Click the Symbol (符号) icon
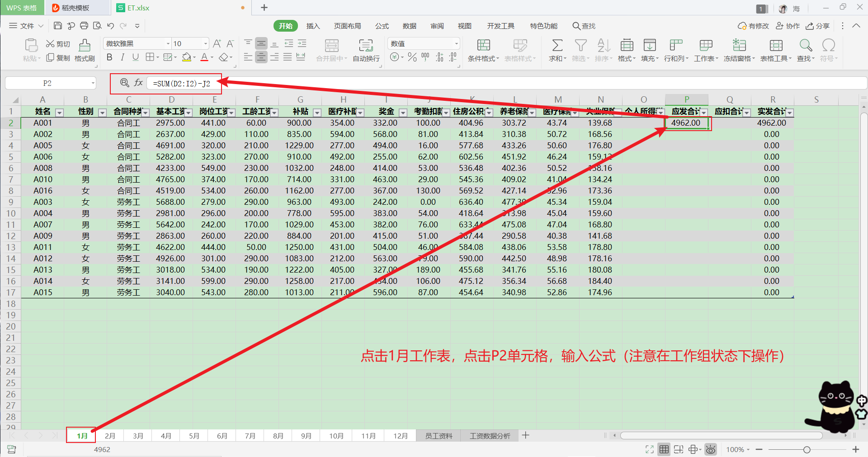Viewport: 868px width, 457px height. tap(829, 45)
